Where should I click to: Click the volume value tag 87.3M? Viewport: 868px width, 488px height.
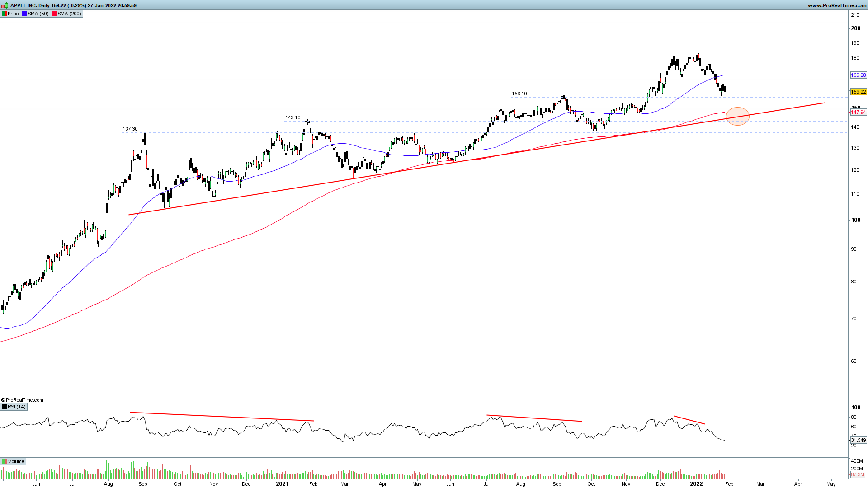857,475
